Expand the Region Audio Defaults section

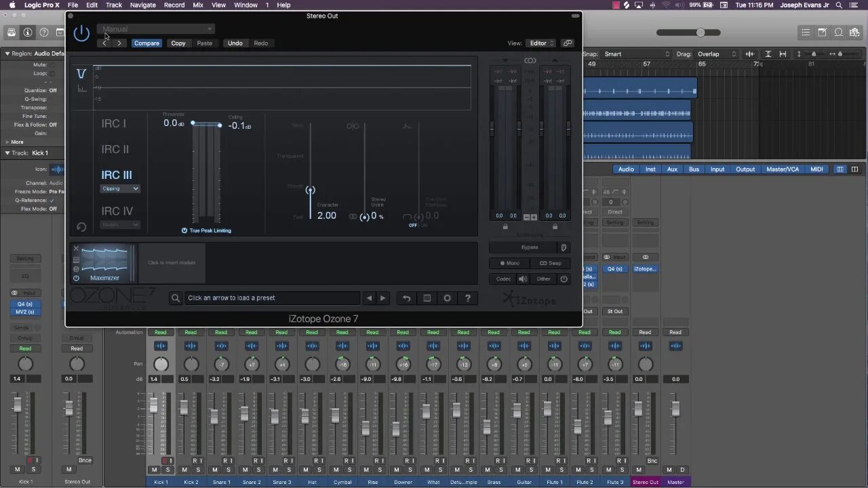tap(7, 54)
